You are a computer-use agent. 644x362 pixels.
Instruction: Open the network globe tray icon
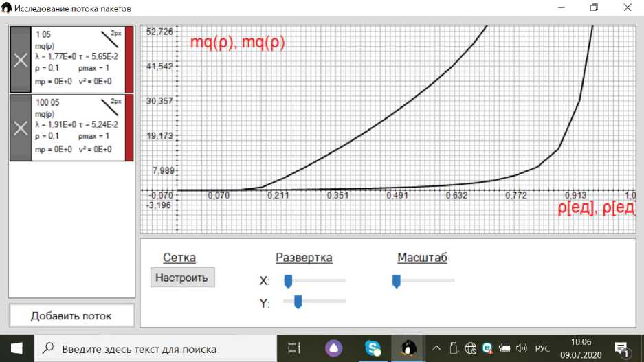pos(470,348)
